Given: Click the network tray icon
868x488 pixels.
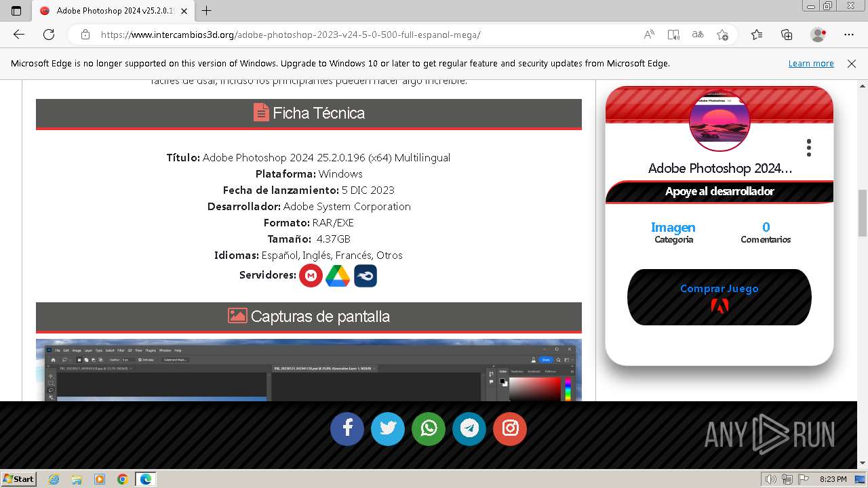Looking at the screenshot, I should point(787,479).
